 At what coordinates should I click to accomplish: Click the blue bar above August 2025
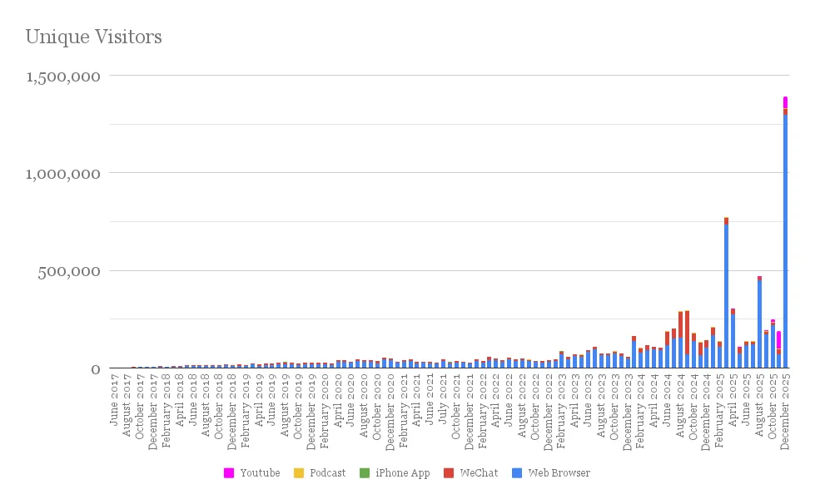tap(759, 324)
